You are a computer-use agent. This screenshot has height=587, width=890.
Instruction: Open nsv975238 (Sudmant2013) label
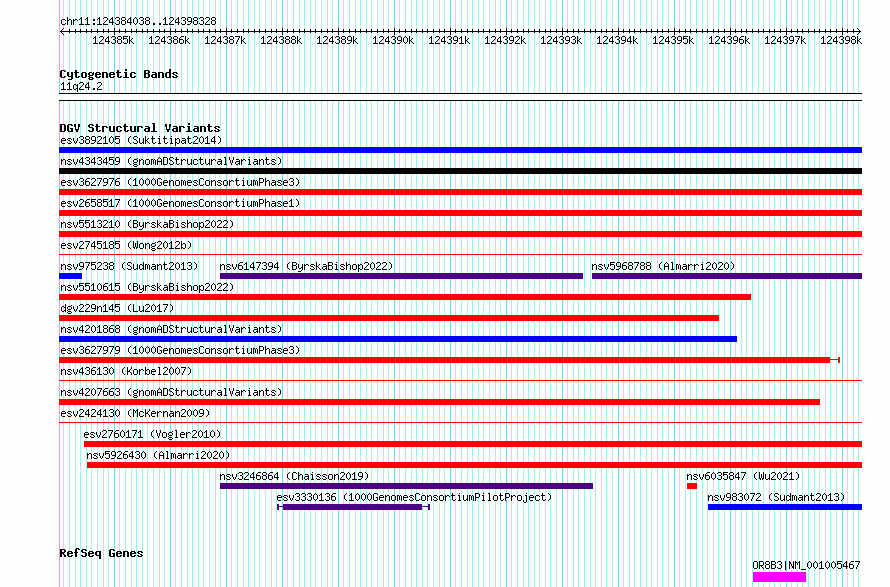[x=129, y=266]
